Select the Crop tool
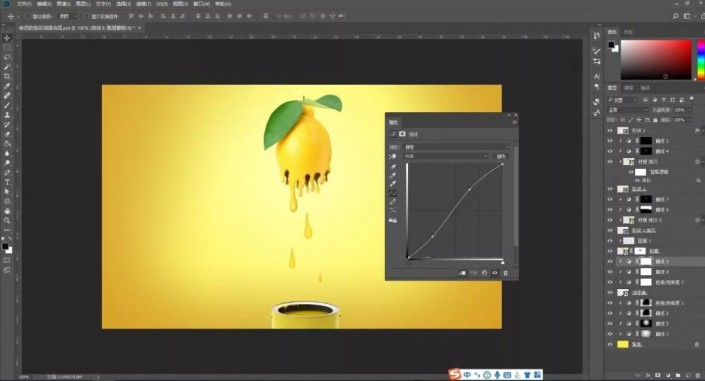705x381 pixels. (7, 76)
